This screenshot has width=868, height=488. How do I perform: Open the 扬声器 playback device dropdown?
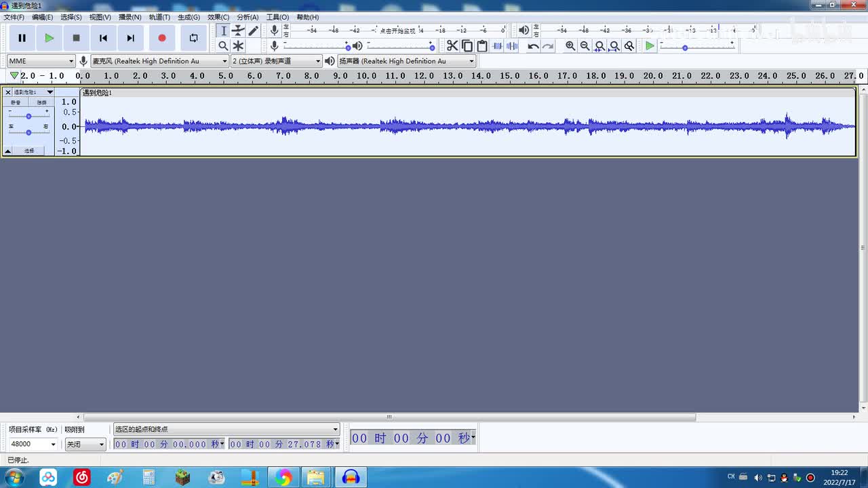tap(407, 61)
